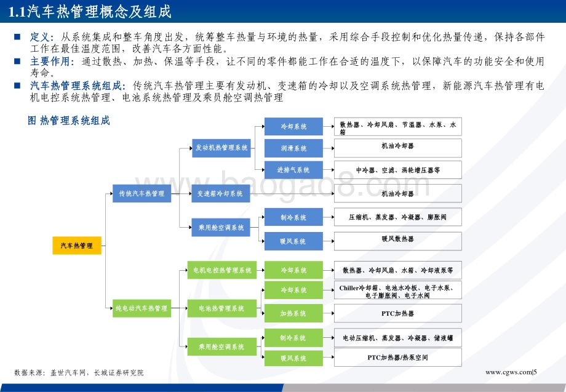Click the box ending with 冷却液泵等
Image resolution: width=566 pixels, height=392 pixels.
tap(398, 270)
